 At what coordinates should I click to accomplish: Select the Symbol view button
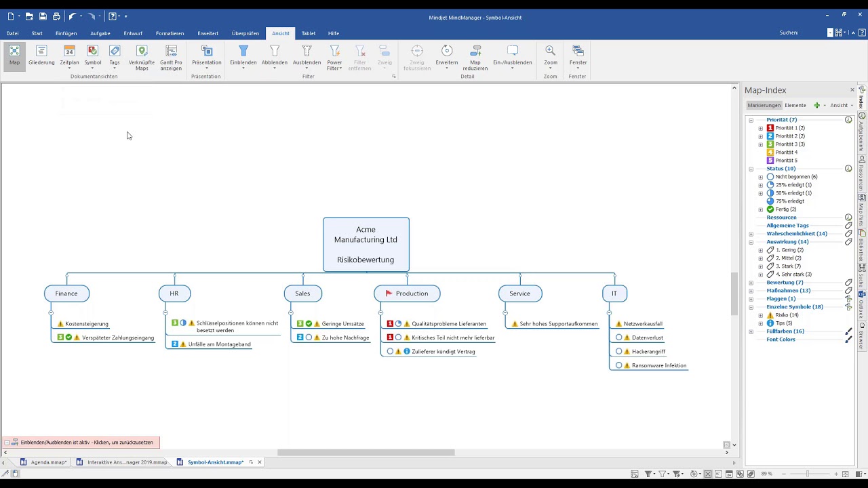coord(93,56)
